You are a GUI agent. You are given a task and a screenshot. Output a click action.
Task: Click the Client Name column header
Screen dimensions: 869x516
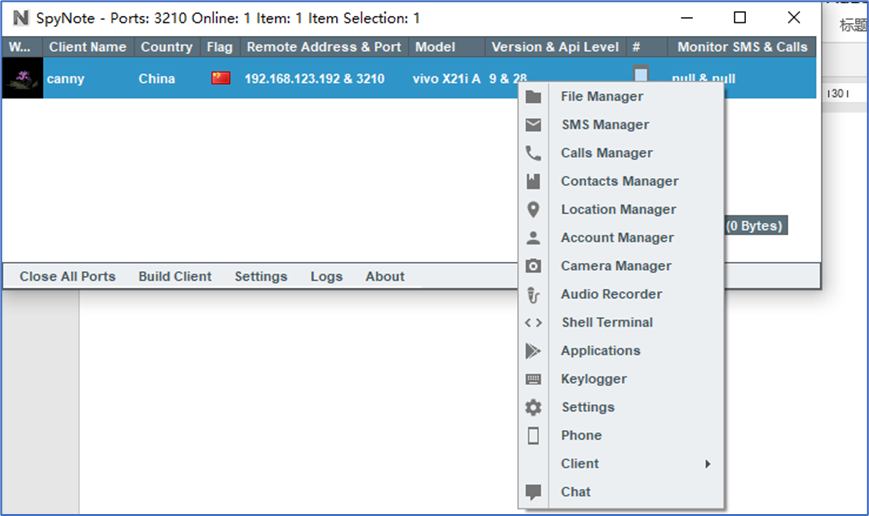click(88, 47)
